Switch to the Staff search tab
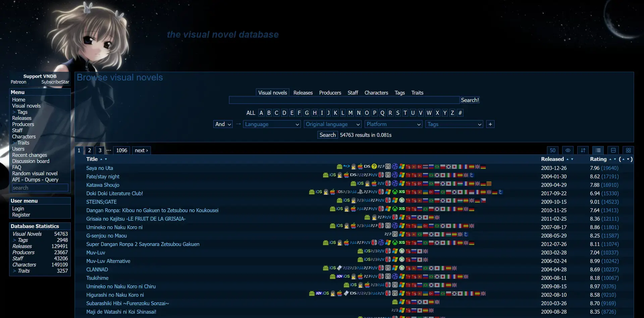This screenshot has width=644, height=318. (353, 92)
